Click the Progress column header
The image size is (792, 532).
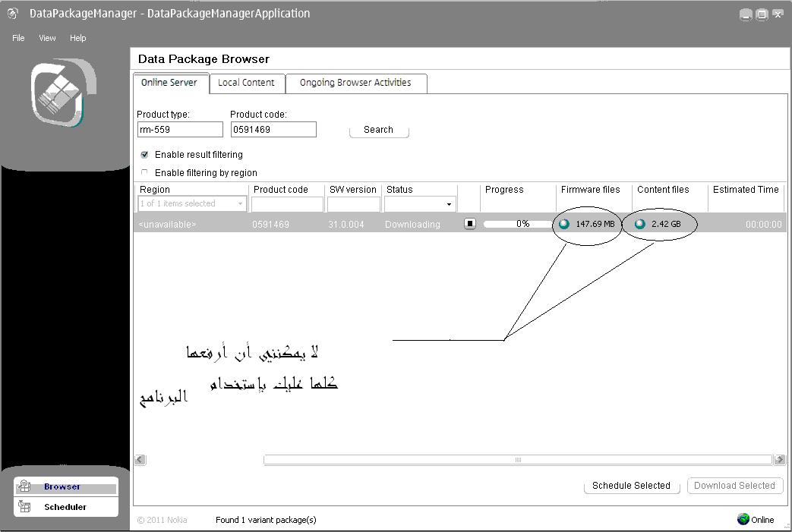(504, 189)
